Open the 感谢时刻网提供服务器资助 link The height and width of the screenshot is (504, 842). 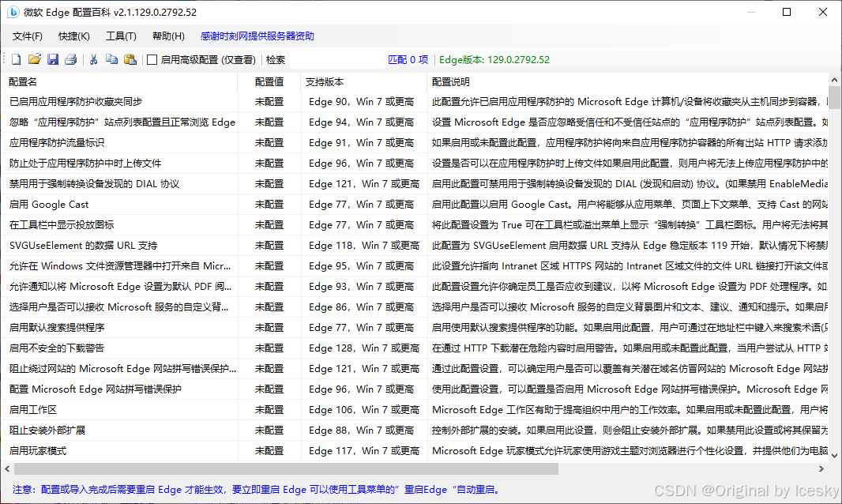click(x=257, y=36)
